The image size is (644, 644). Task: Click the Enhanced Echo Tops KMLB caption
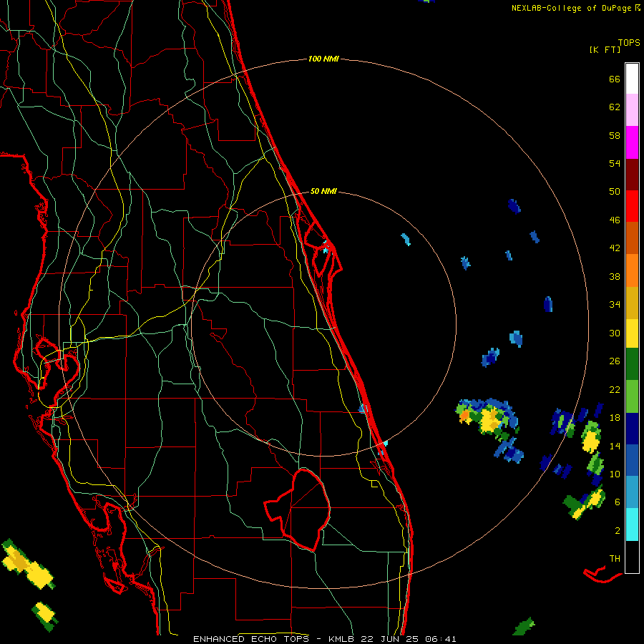324,639
